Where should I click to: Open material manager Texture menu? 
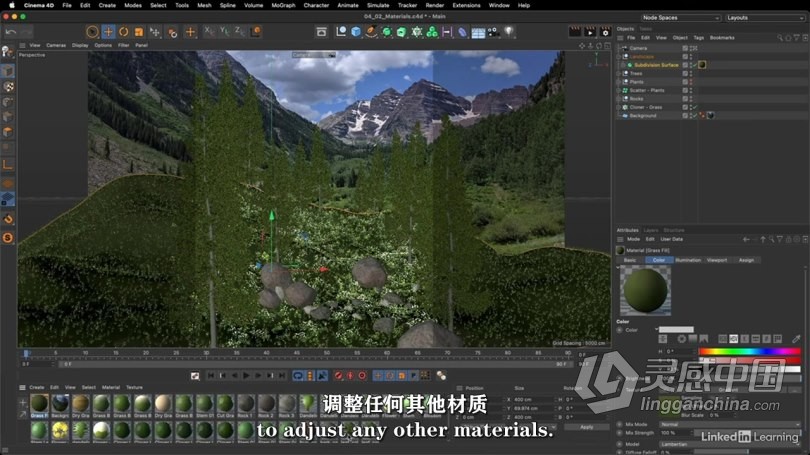[x=134, y=387]
